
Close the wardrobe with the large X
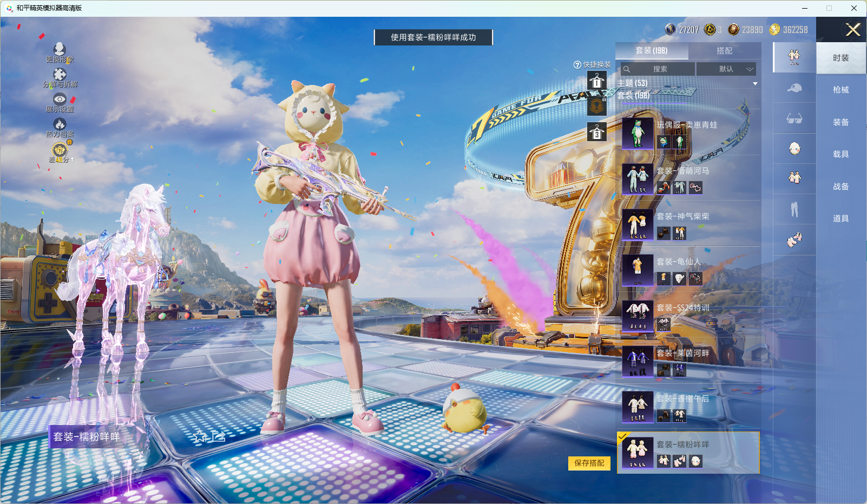click(x=853, y=30)
